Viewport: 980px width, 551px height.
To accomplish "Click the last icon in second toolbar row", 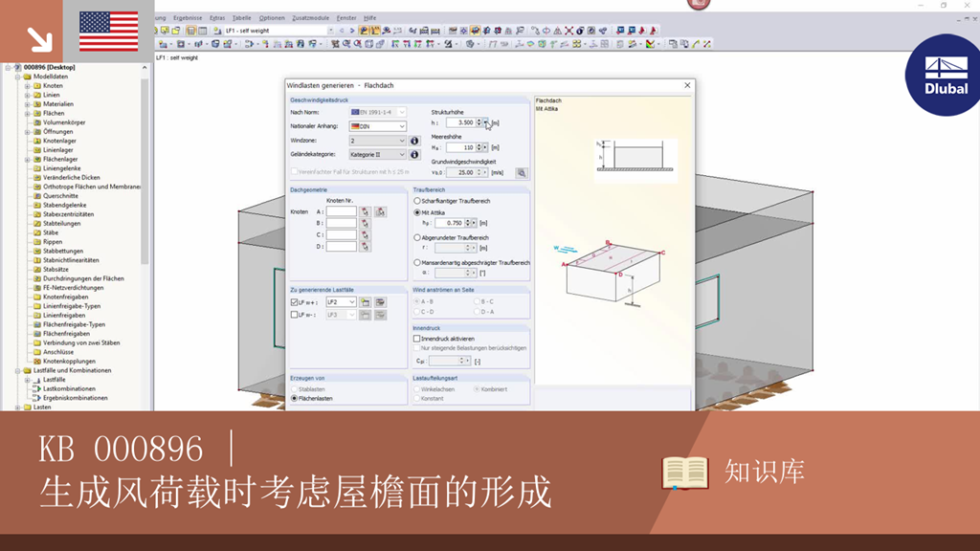I will (707, 44).
